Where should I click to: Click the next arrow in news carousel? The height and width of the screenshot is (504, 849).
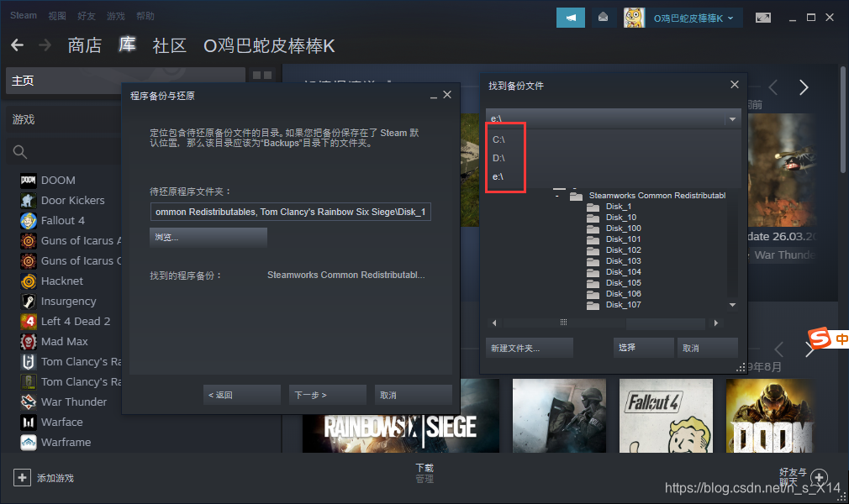[804, 87]
